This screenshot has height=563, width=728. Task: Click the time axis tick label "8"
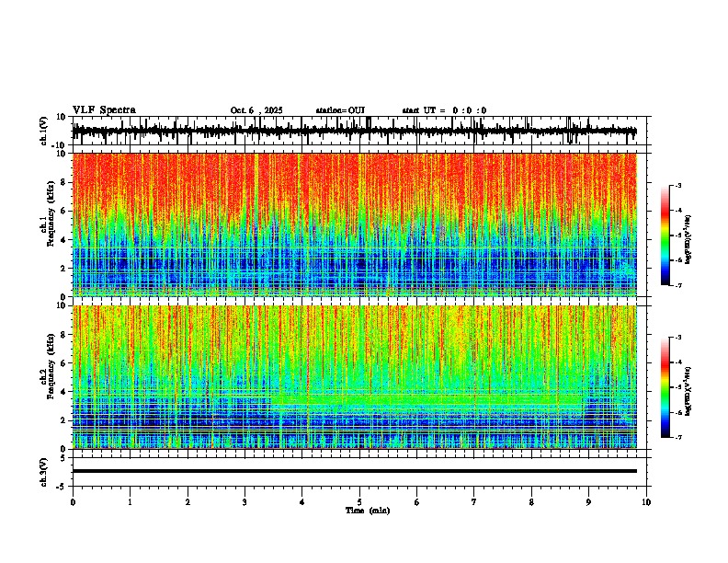click(x=531, y=502)
